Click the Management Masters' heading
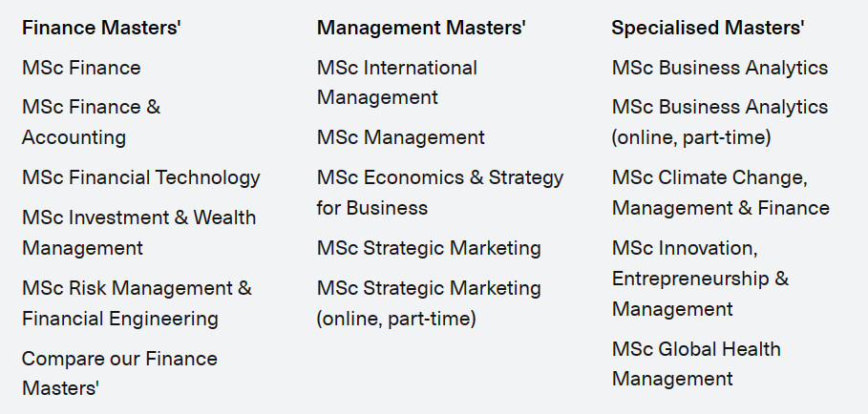The image size is (868, 414). coord(421,28)
